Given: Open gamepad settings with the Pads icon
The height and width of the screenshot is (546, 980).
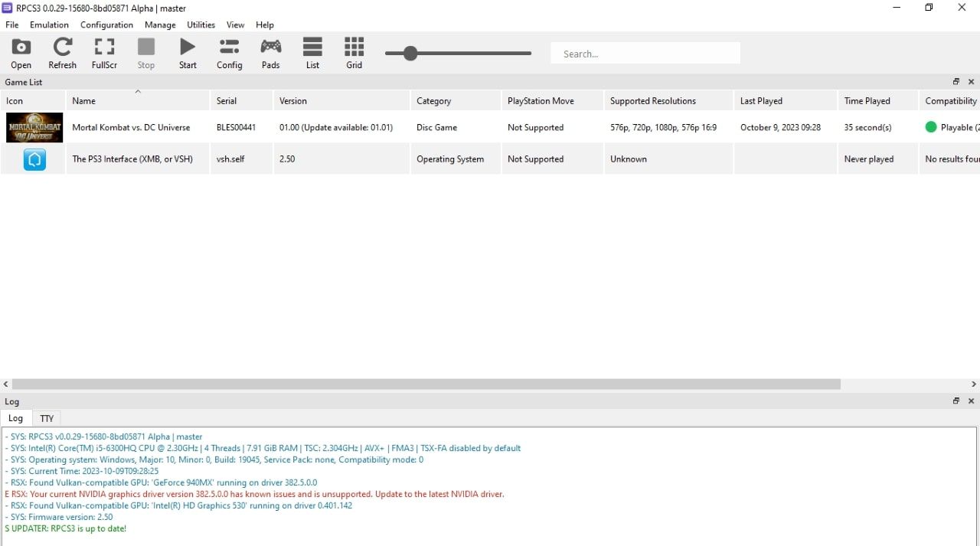Looking at the screenshot, I should pos(270,53).
